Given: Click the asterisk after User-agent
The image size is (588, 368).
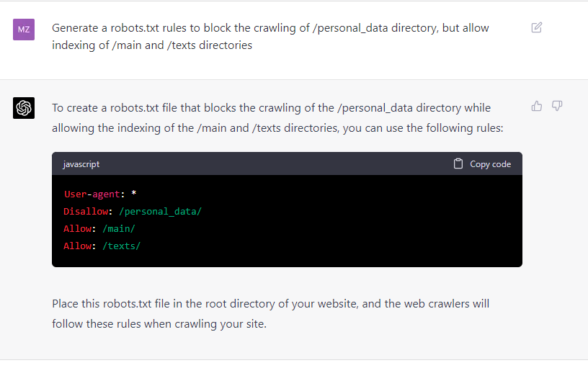Looking at the screenshot, I should pos(133,194).
